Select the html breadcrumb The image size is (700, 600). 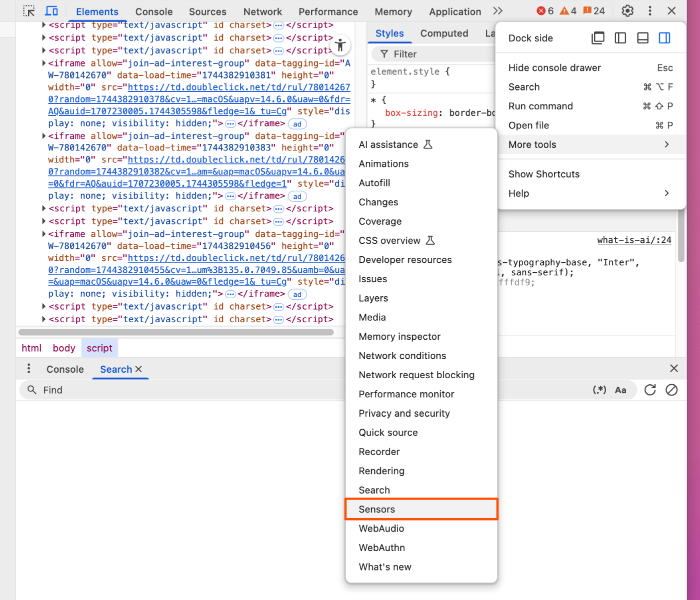tap(31, 348)
